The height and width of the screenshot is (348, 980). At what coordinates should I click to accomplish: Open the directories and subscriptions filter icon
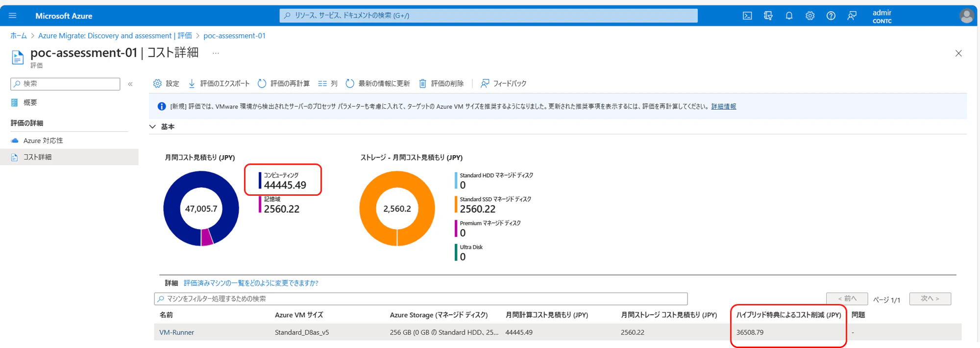coord(768,16)
